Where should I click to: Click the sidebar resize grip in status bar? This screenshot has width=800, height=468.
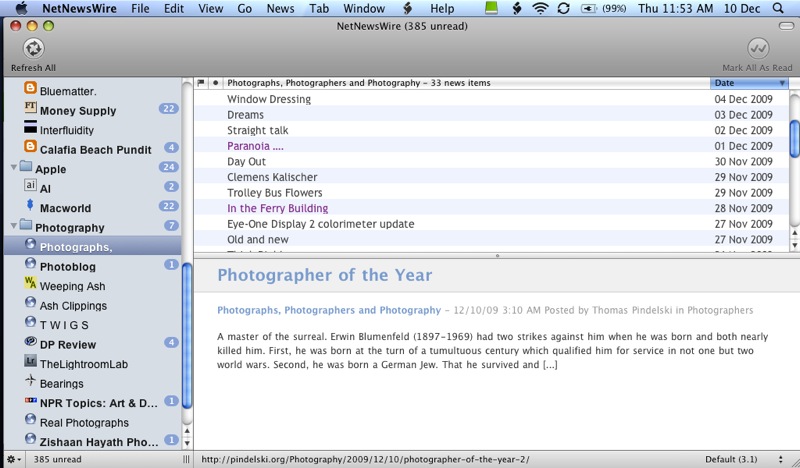(186, 459)
